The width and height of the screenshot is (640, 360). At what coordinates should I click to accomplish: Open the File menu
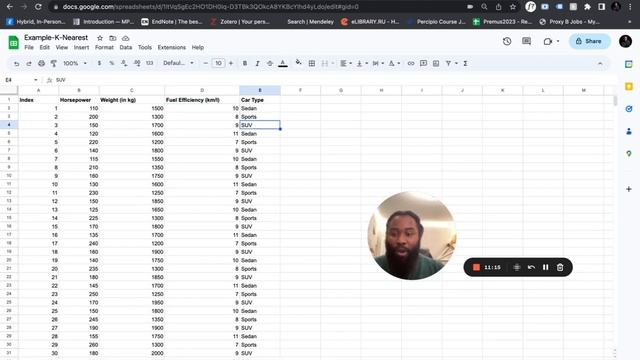pos(29,47)
